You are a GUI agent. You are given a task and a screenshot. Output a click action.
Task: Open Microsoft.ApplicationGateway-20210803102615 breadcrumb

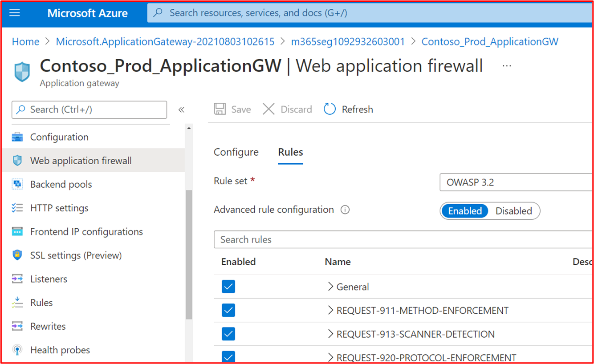[x=165, y=42]
